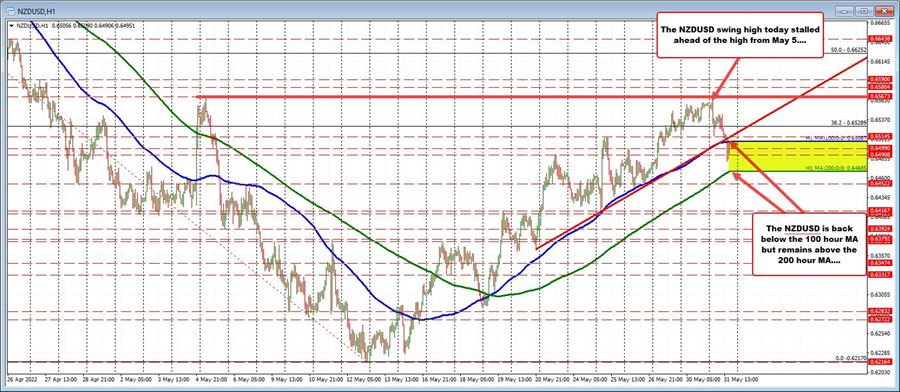The image size is (900, 392).
Task: Click the 0.64167 red price label
Action: pos(880,212)
